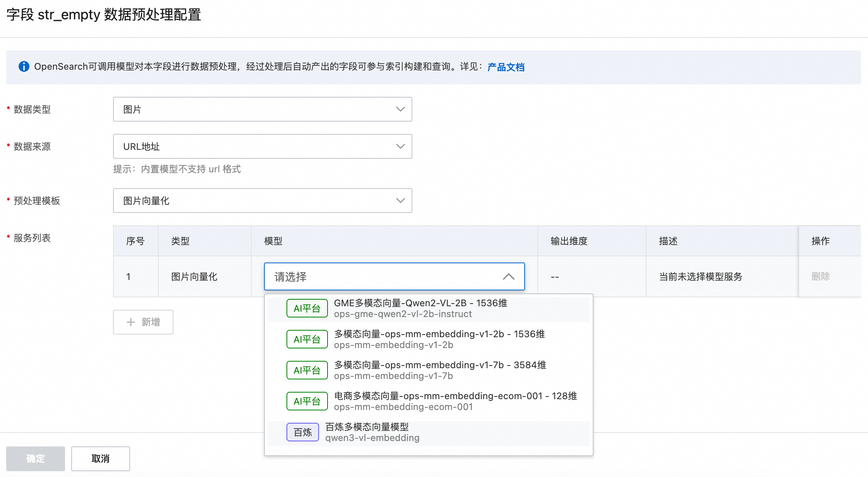The height and width of the screenshot is (477, 868).
Task: Click AI平台 tag for GME多模态向量 option
Action: 307,308
